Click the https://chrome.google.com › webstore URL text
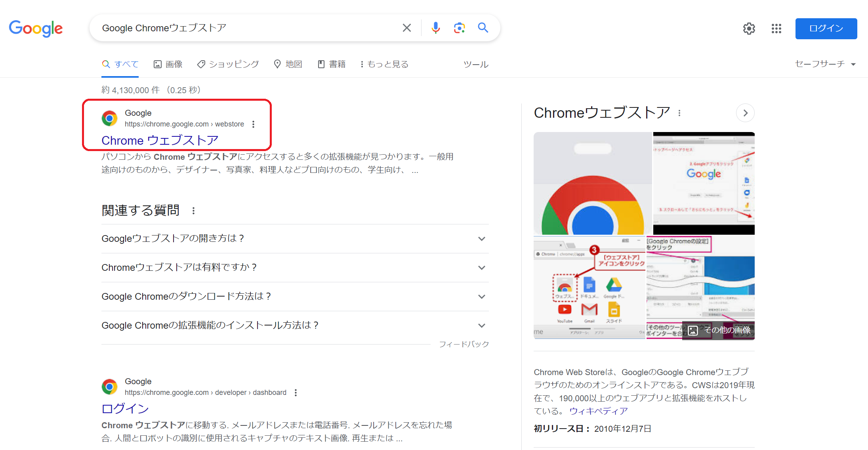 [x=184, y=124]
